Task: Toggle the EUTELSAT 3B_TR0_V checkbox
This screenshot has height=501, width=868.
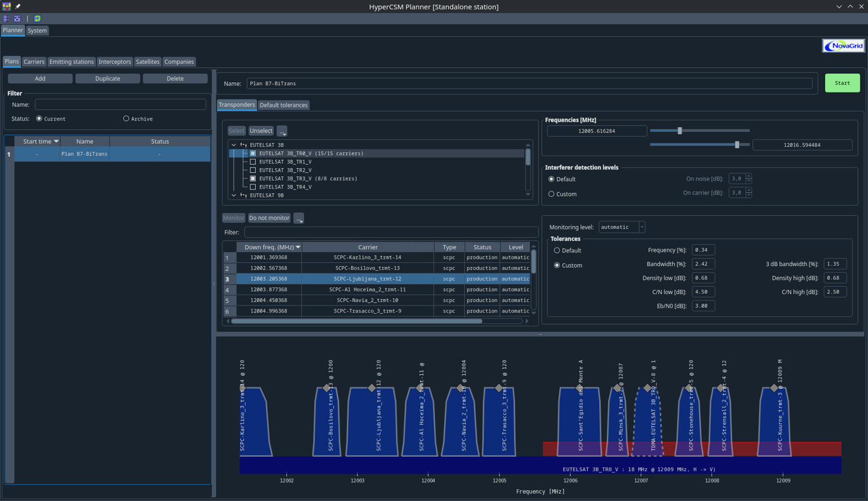Action: [253, 153]
